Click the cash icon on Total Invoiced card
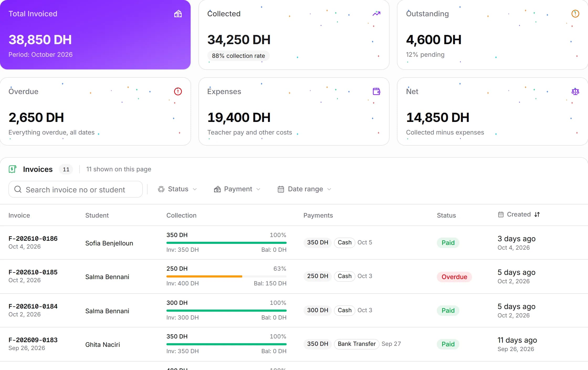 178,14
